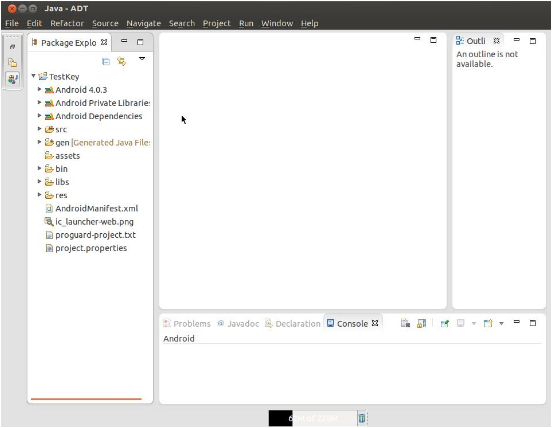This screenshot has height=428, width=553.
Task: Expand the res folder
Action: pyautogui.click(x=40, y=195)
